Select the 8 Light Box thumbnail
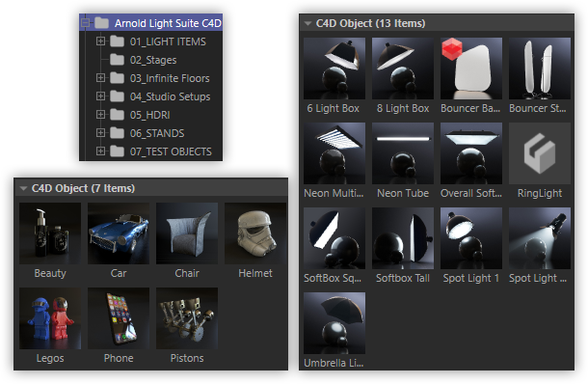This screenshot has width=588, height=384. pyautogui.click(x=403, y=69)
